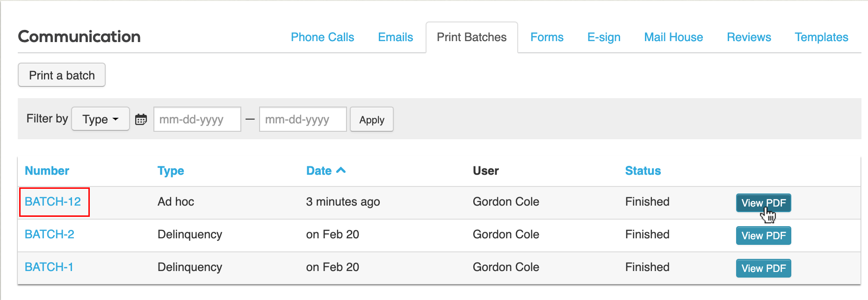Open the Reviews tab
This screenshot has height=300, width=868.
coord(749,37)
